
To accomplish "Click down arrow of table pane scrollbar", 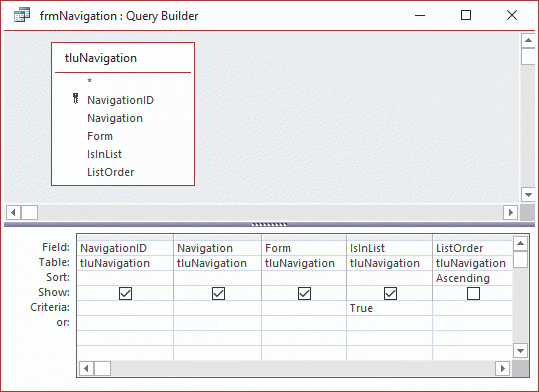I will 528,194.
